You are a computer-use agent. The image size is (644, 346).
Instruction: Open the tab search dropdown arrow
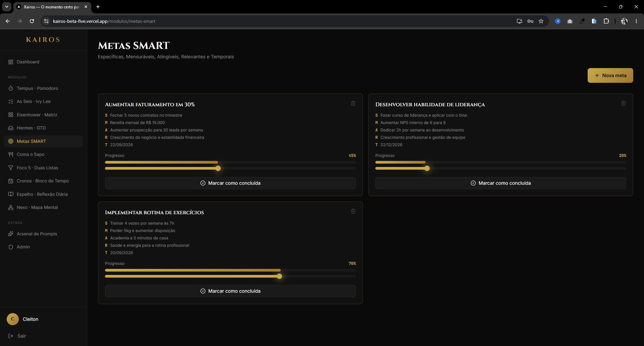7,7
